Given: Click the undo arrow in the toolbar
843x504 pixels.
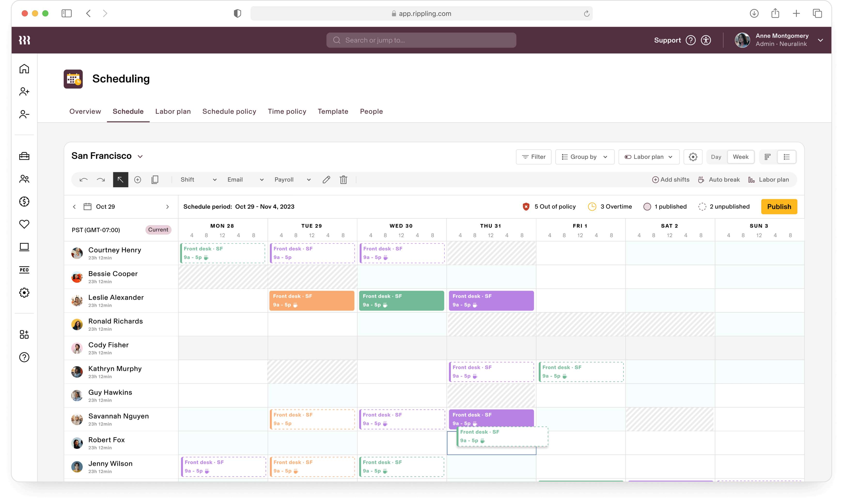Looking at the screenshot, I should pos(84,180).
